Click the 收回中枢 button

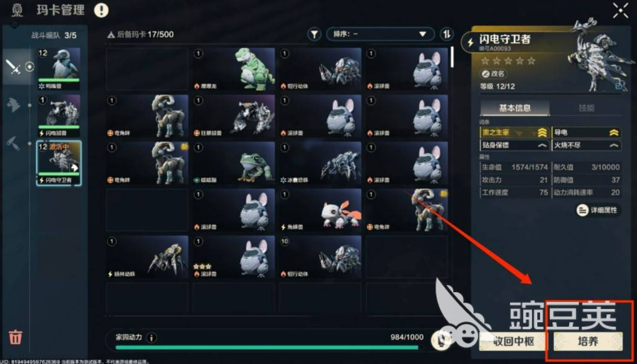point(513,341)
